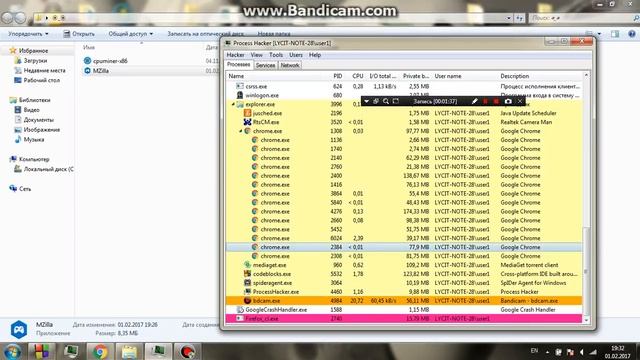Image resolution: width=640 pixels, height=360 pixels.
Task: Open Изображения library in Explorer sidebar
Action: 37,129
